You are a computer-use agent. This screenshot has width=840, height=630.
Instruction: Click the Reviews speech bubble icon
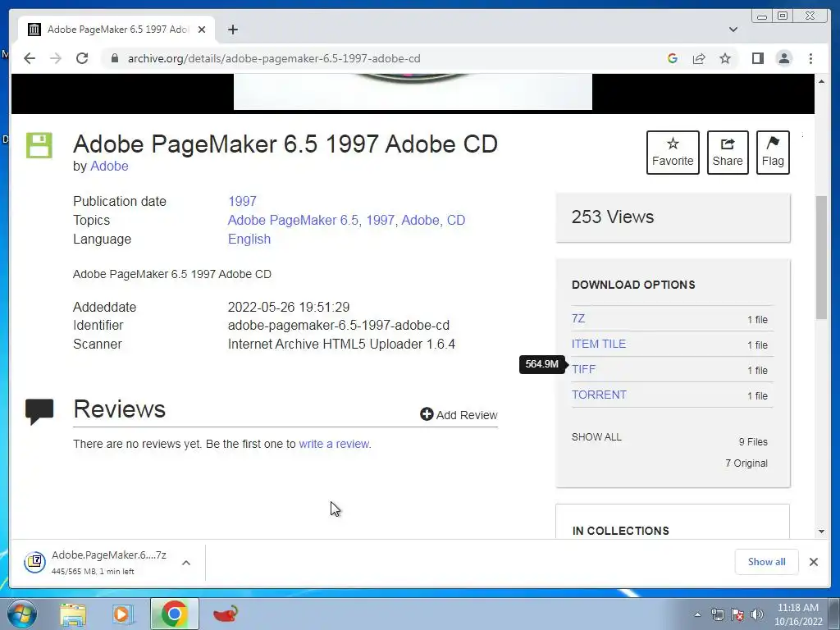39,412
